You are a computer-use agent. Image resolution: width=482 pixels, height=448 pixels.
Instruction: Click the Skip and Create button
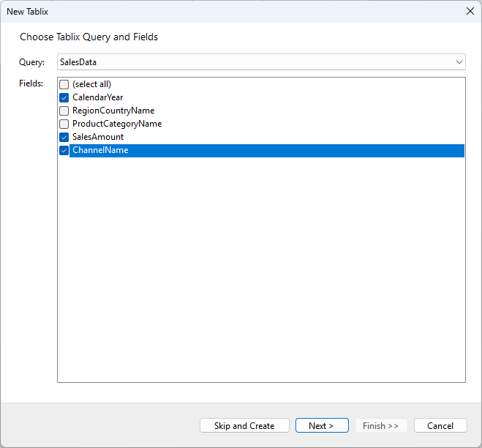point(244,425)
